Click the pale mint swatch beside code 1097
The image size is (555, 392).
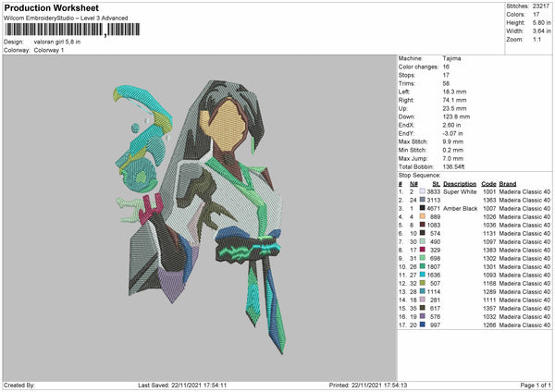point(423,241)
